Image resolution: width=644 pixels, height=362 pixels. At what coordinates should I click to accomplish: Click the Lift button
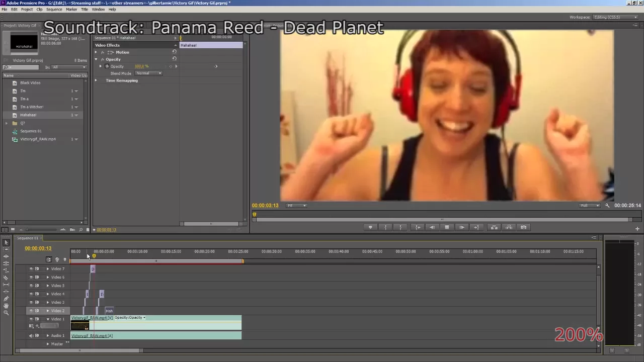pos(494,227)
